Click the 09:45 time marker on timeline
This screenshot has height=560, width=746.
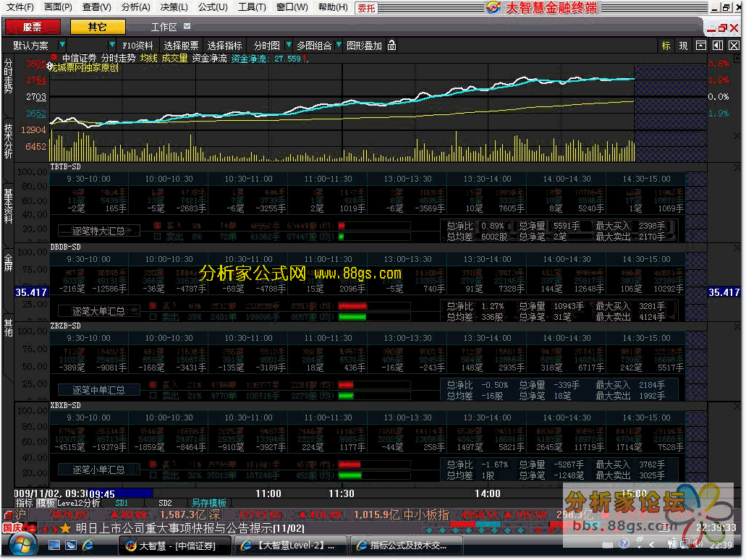(x=101, y=494)
